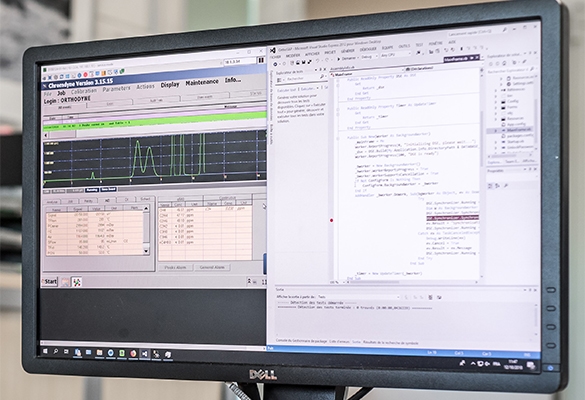The height and width of the screenshot is (400, 585).
Task: Click down arrow of the signal table scrollbar
Action: 146,251
